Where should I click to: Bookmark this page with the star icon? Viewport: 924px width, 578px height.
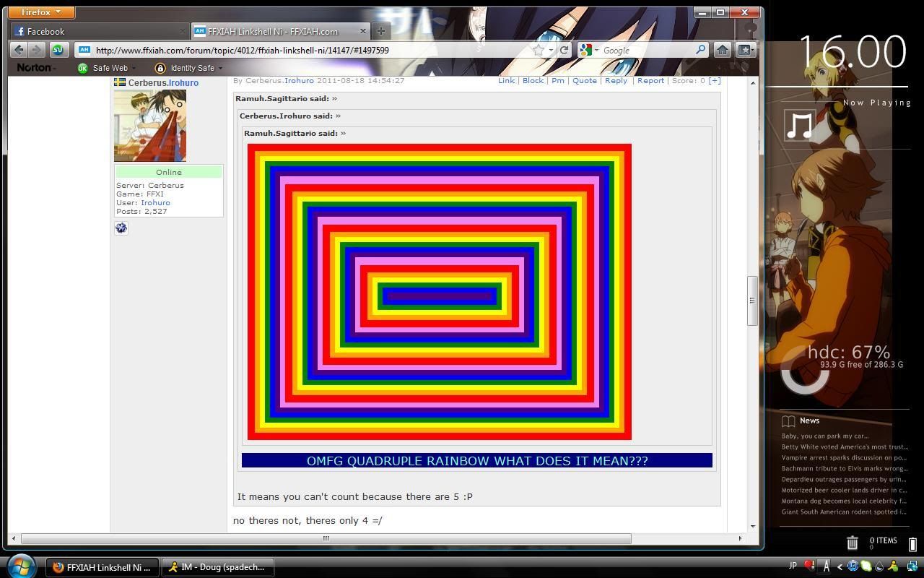coord(539,50)
